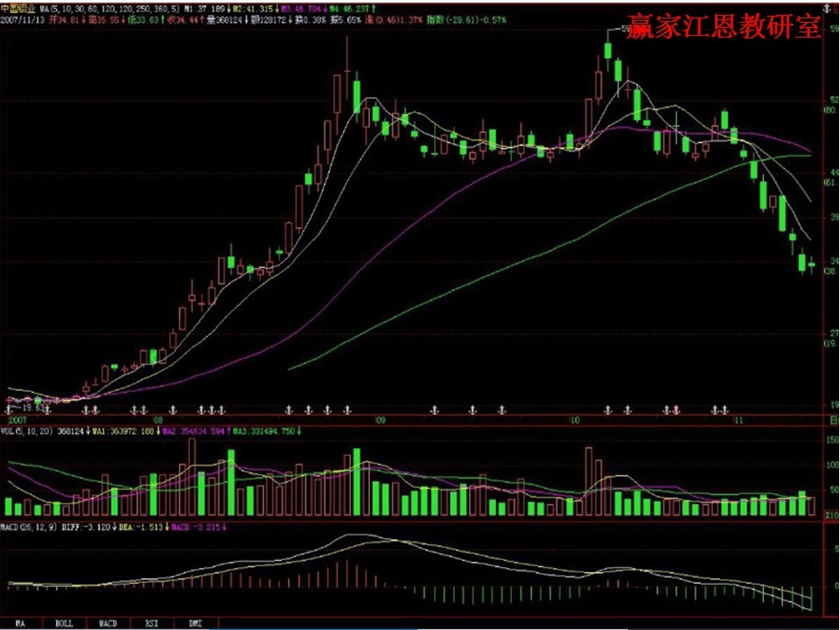Click the MACD(26,12,9) indicator label
The width and height of the screenshot is (840, 630).
pos(25,528)
